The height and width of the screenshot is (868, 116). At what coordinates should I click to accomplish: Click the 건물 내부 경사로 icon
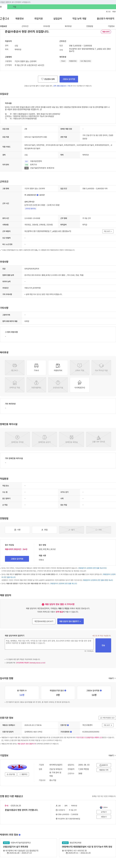pyautogui.click(x=98, y=439)
